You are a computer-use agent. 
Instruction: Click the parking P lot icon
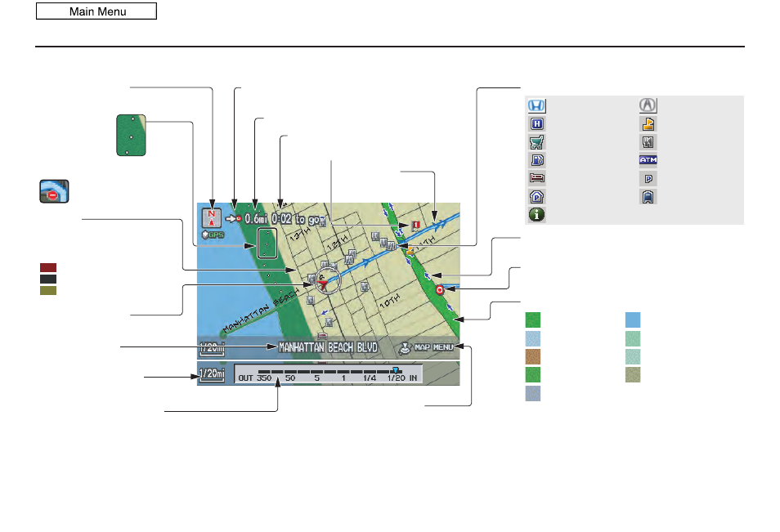648,178
